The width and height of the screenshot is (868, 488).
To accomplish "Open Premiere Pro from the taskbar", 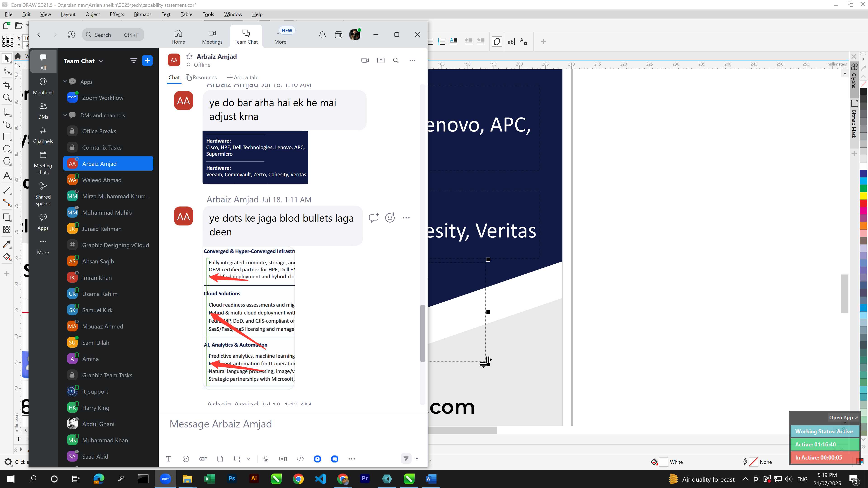I will [365, 479].
